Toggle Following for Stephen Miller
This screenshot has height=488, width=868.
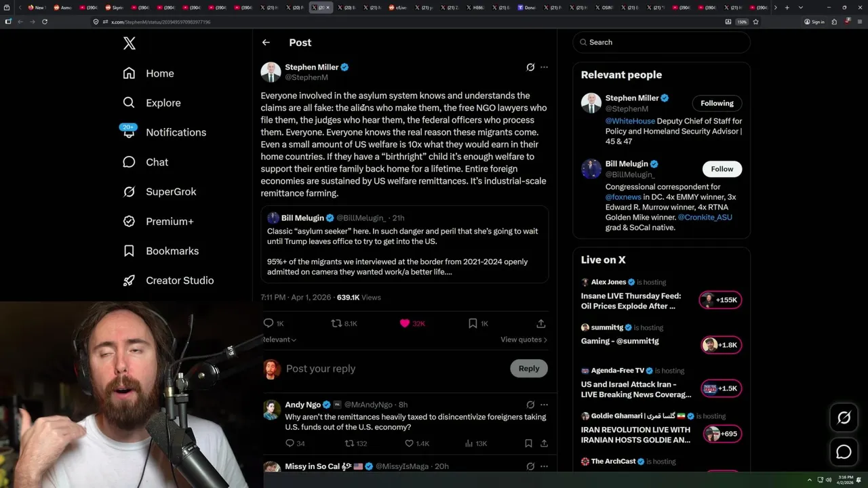tap(717, 103)
